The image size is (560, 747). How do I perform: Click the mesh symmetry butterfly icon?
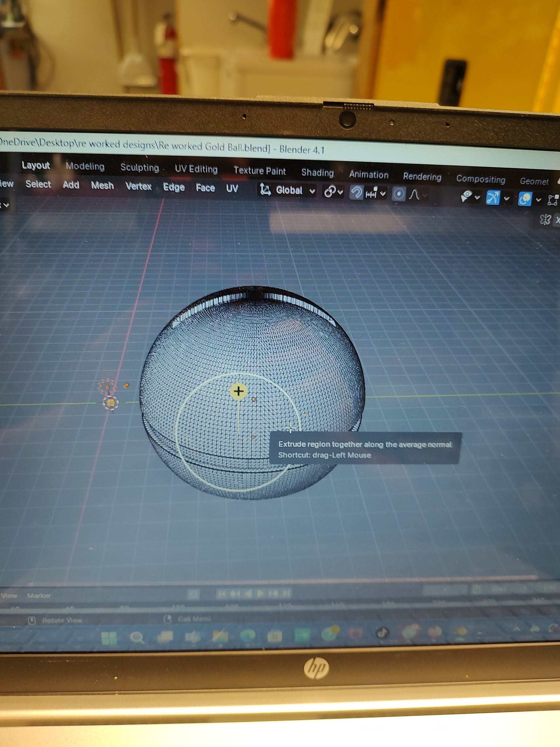point(545,220)
